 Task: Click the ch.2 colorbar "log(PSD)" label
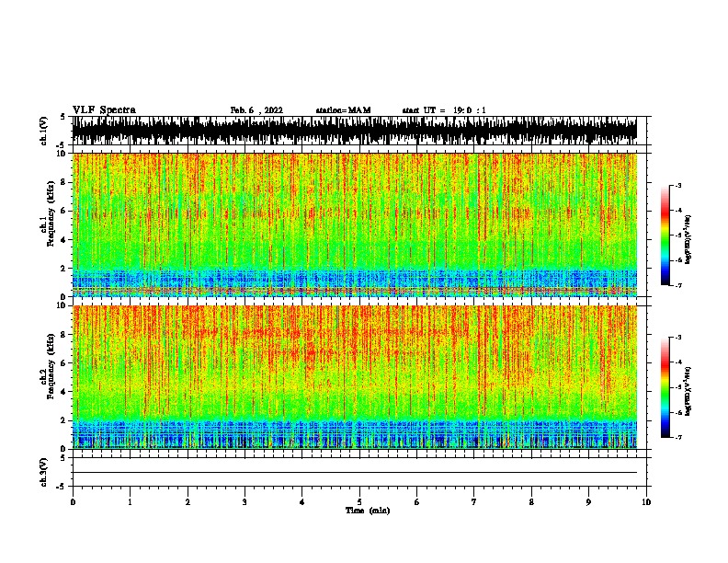(688, 391)
